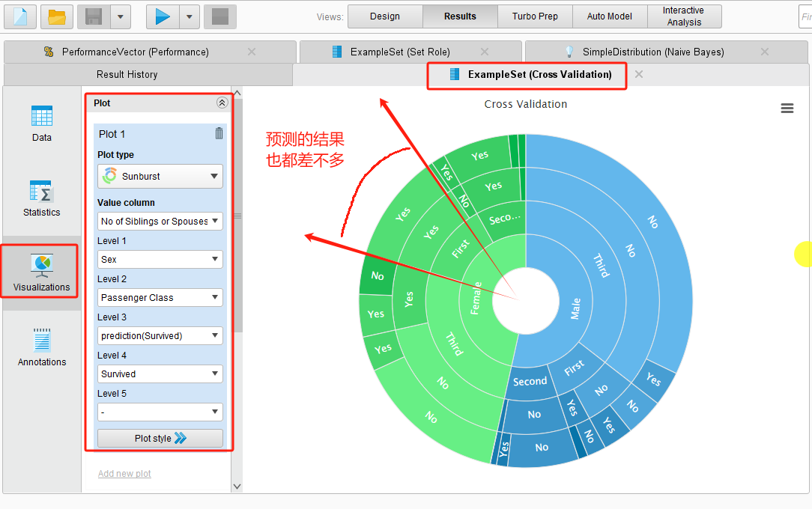The width and height of the screenshot is (812, 509).
Task: Open the Data table view
Action: tap(41, 124)
